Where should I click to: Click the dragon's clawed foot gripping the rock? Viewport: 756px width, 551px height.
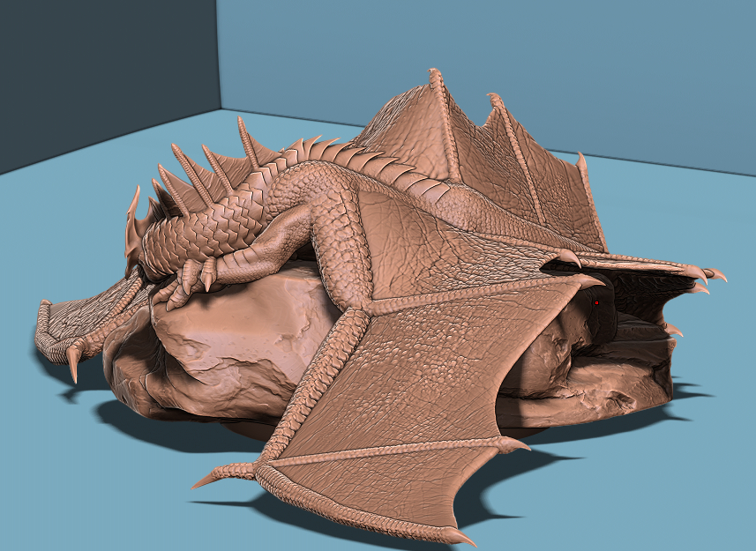[x=196, y=275]
